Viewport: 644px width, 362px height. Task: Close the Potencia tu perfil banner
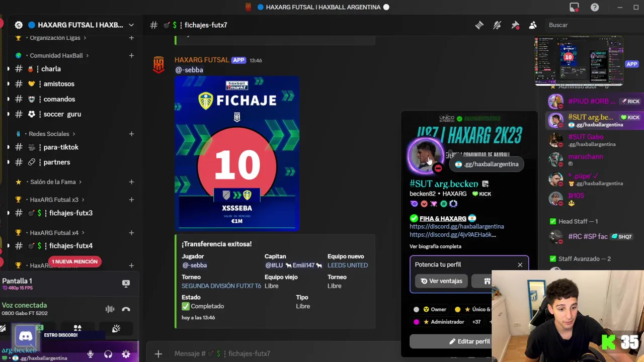[x=520, y=264]
